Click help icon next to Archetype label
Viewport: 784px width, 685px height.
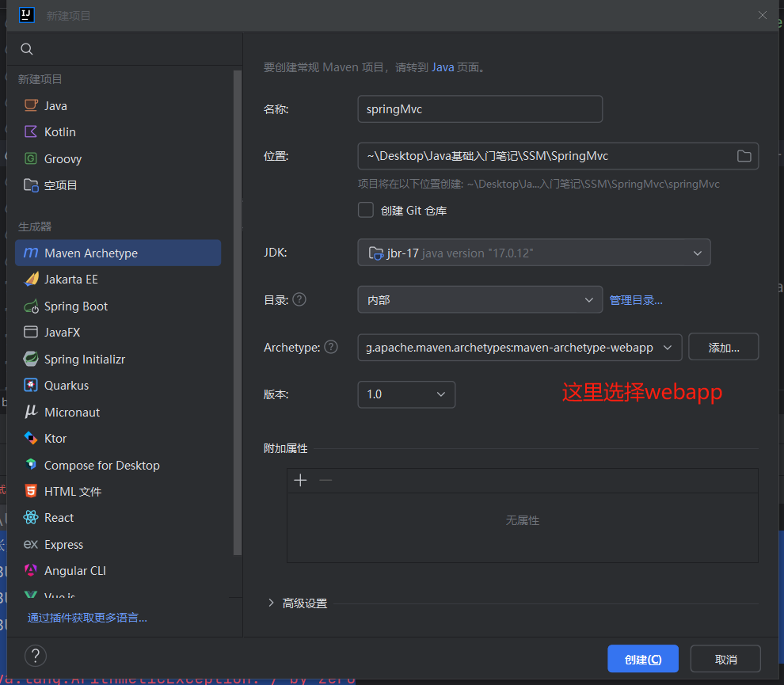pyautogui.click(x=331, y=347)
